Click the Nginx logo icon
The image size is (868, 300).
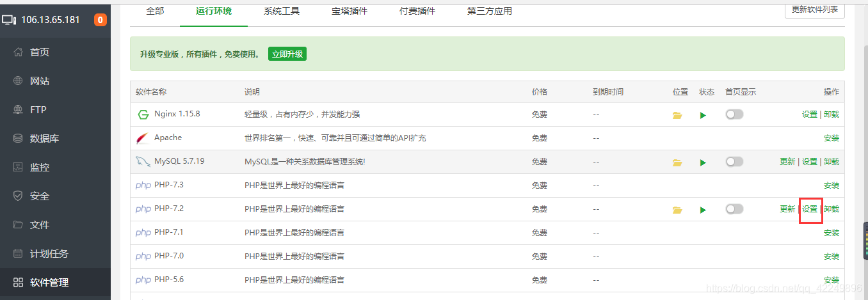143,115
